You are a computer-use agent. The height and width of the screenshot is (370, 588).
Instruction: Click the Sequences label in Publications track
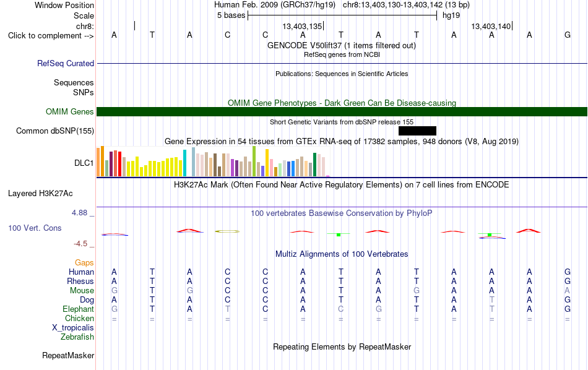tap(74, 82)
